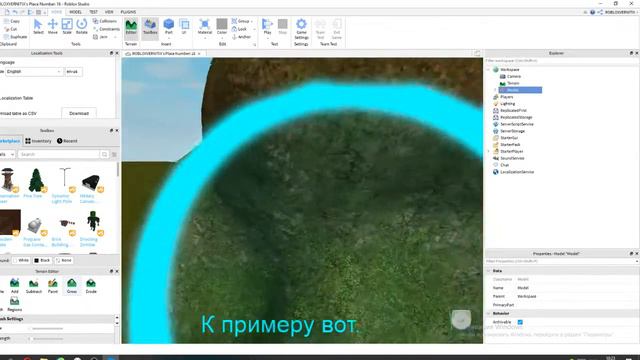This screenshot has width=640, height=360.
Task: Click Play to test the game
Action: coord(267,28)
